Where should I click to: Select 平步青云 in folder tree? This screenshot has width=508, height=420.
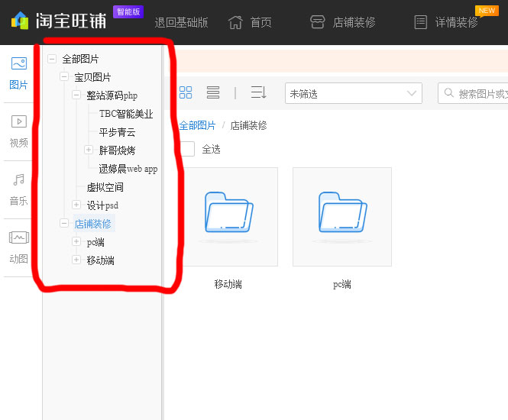[117, 132]
